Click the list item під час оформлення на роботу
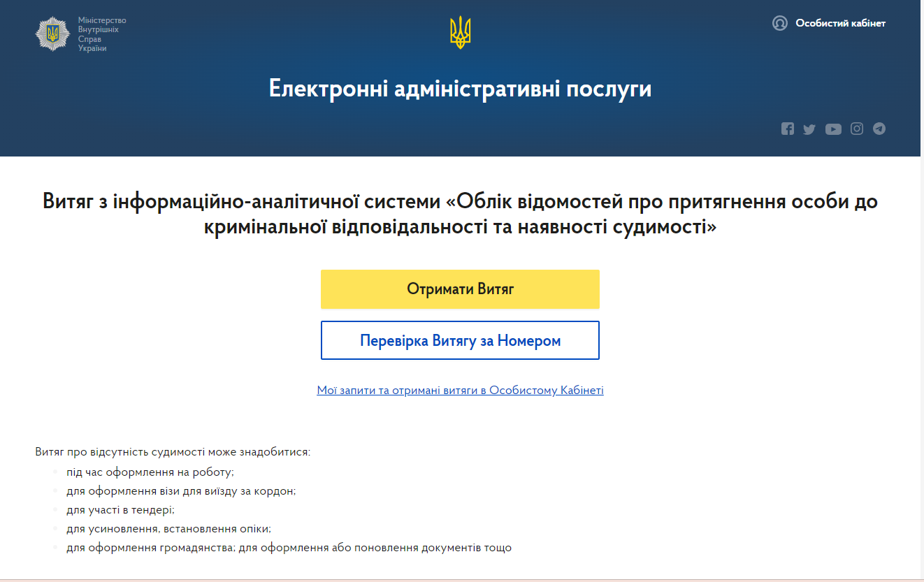The width and height of the screenshot is (924, 582). pos(150,472)
